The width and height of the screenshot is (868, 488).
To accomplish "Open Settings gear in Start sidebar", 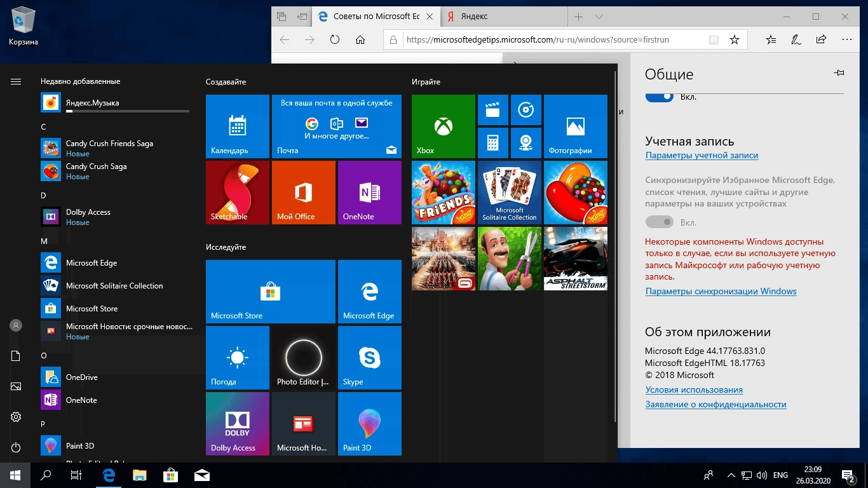I will pos(16,417).
